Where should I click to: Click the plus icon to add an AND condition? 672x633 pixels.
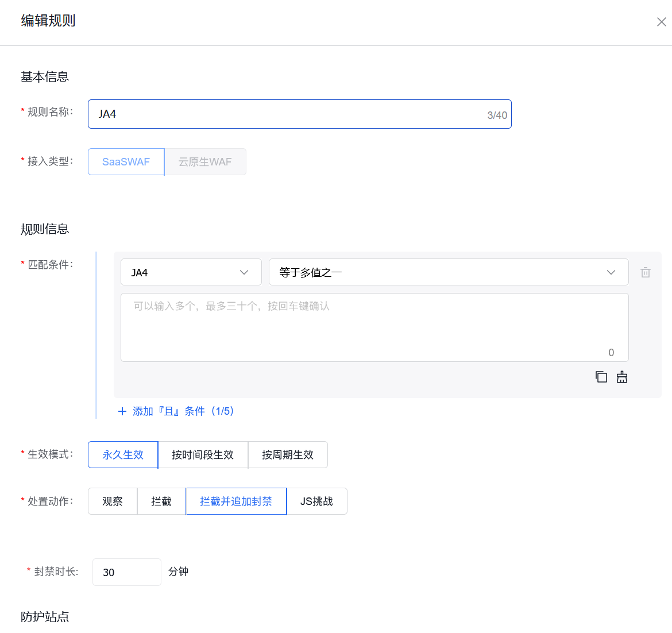click(122, 411)
